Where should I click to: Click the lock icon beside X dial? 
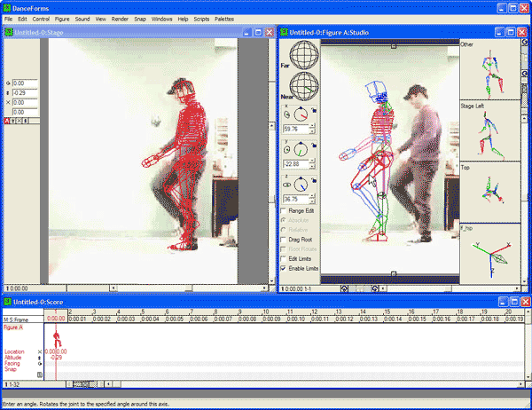tap(316, 109)
